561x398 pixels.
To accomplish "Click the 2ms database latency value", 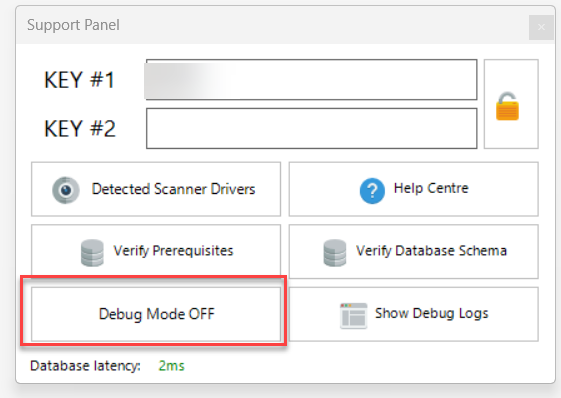I will (x=171, y=366).
